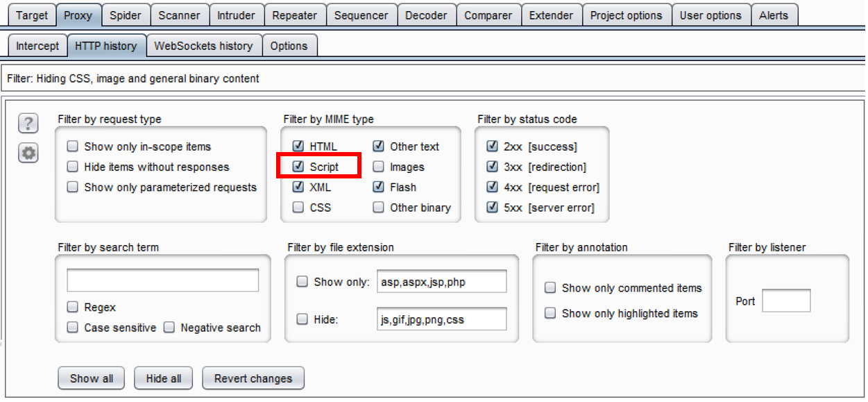This screenshot has height=402, width=868.
Task: Go to the Intercept sub-tab
Action: (x=37, y=47)
